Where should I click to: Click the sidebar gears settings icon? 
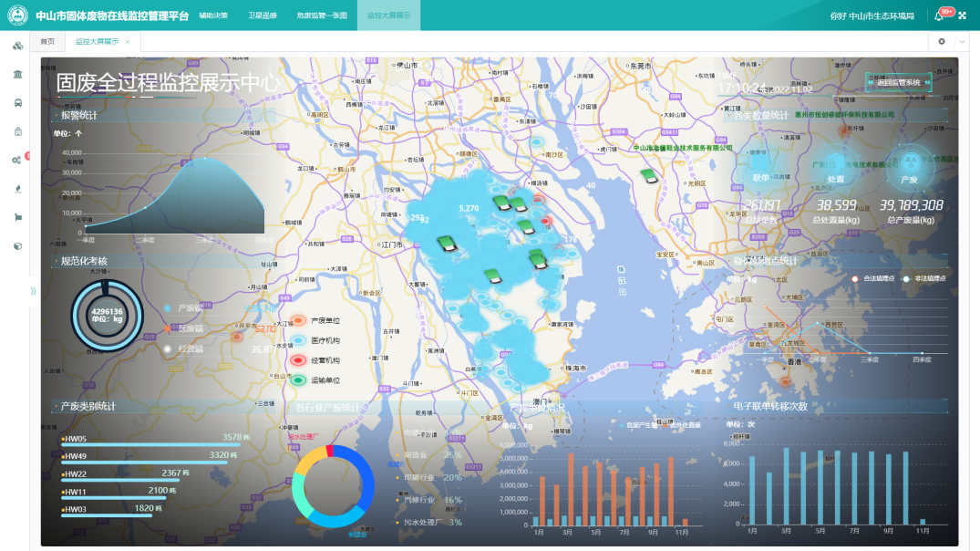coord(17,161)
